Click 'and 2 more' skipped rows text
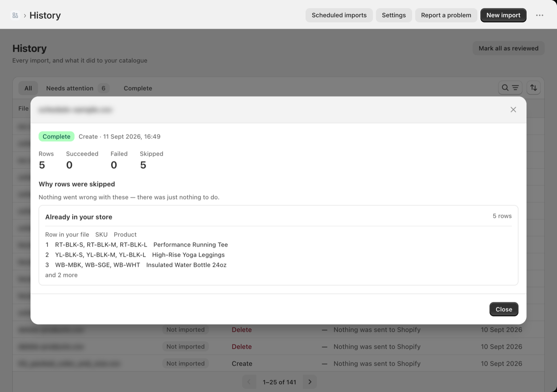557x392 pixels. 61,275
